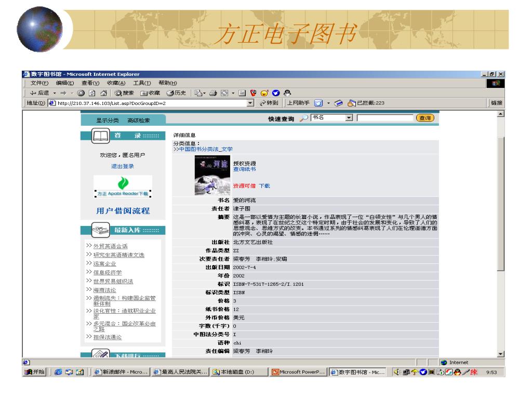Open the address bar dropdown arrow

coord(250,103)
